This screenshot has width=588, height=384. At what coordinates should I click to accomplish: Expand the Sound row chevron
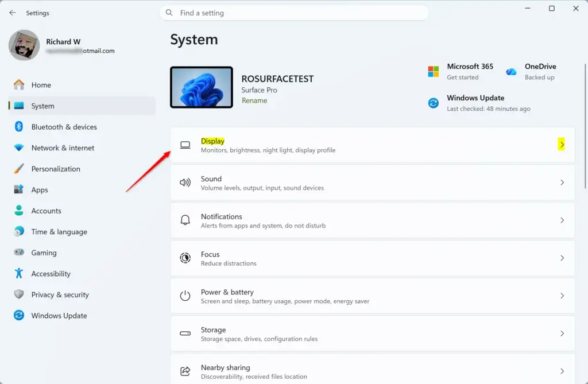coord(562,183)
